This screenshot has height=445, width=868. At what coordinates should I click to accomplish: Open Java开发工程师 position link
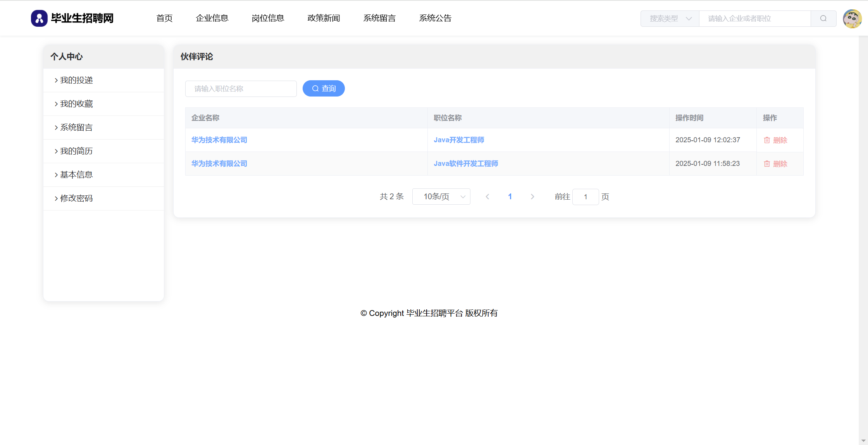[459, 140]
